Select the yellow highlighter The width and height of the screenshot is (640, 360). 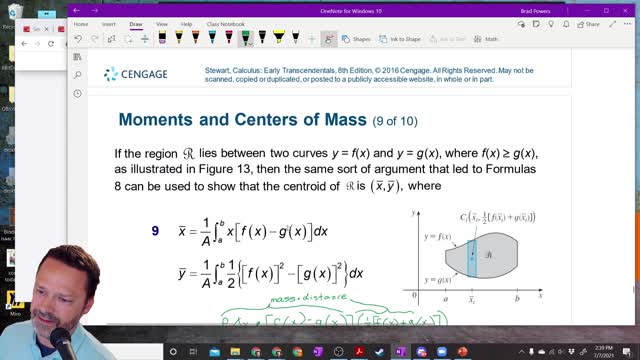coord(279,38)
